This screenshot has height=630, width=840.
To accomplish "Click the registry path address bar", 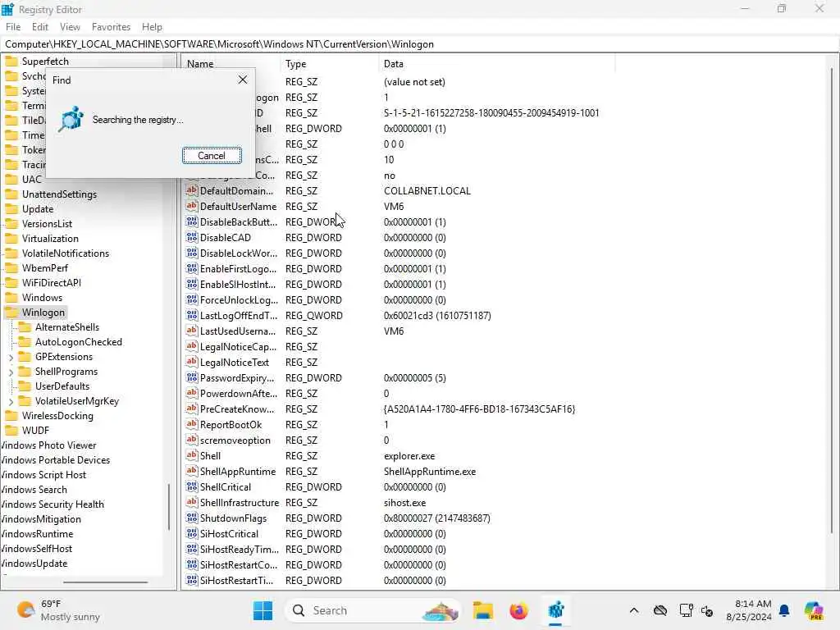I will tap(420, 44).
